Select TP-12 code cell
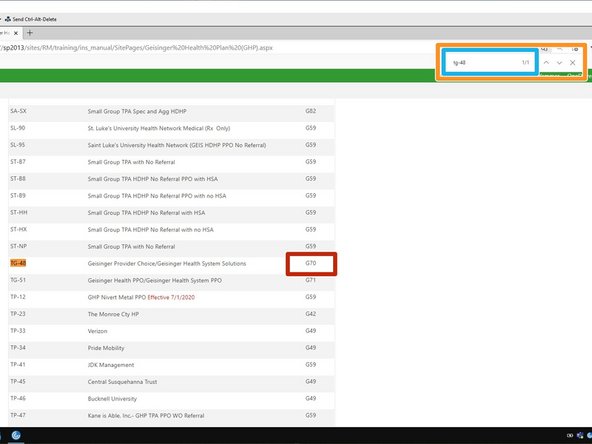The height and width of the screenshot is (444, 592). 18,297
